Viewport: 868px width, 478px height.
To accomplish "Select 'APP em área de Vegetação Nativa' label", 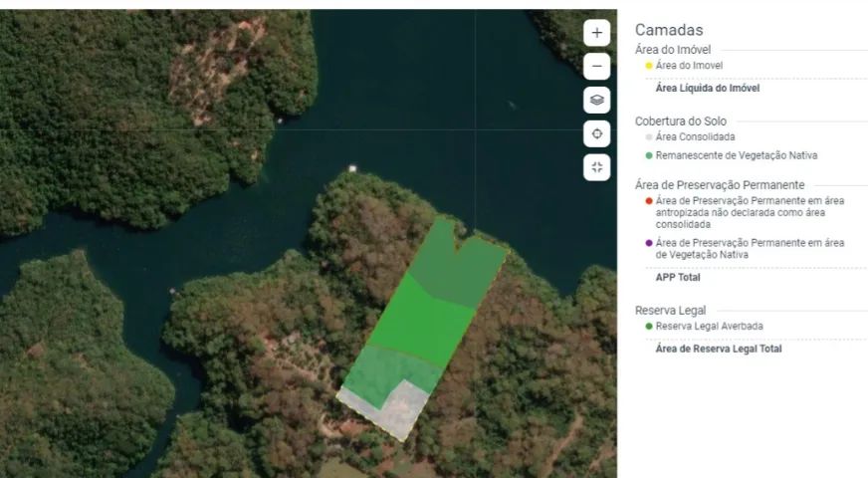I will [750, 249].
